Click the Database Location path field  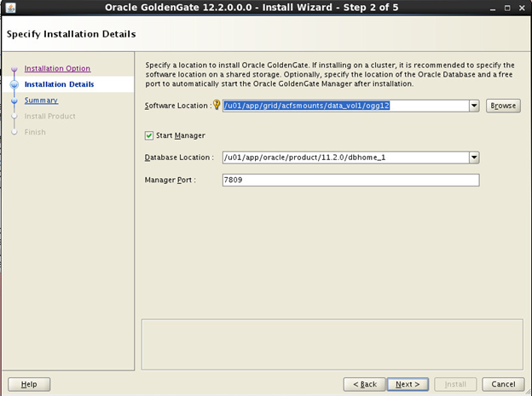click(x=346, y=158)
